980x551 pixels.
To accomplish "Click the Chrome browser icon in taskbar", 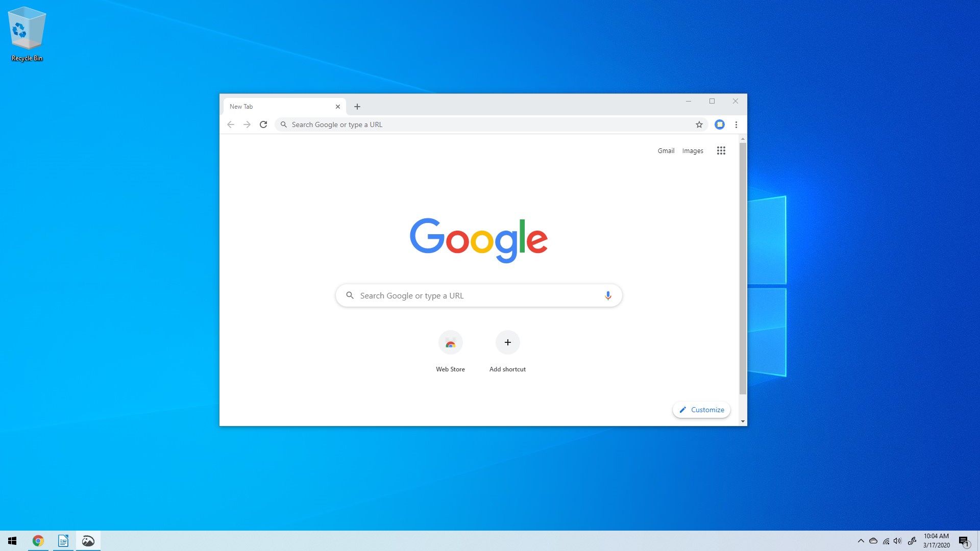I will pyautogui.click(x=38, y=541).
